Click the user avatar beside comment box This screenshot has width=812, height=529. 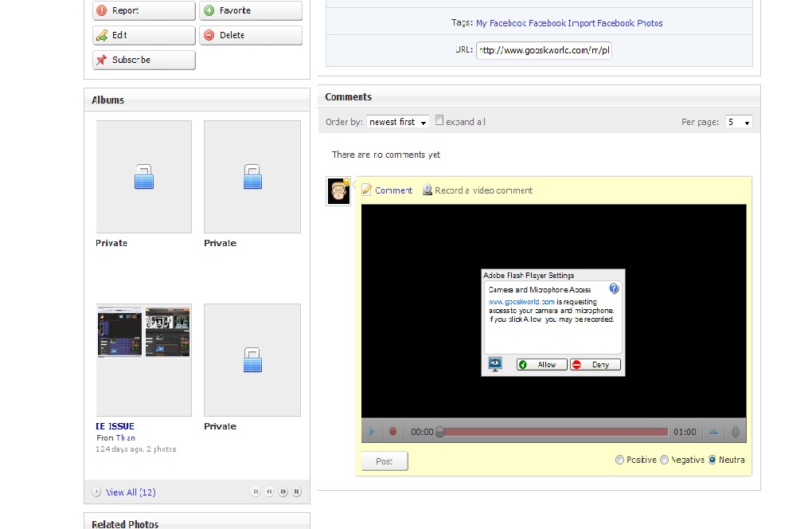(x=338, y=191)
